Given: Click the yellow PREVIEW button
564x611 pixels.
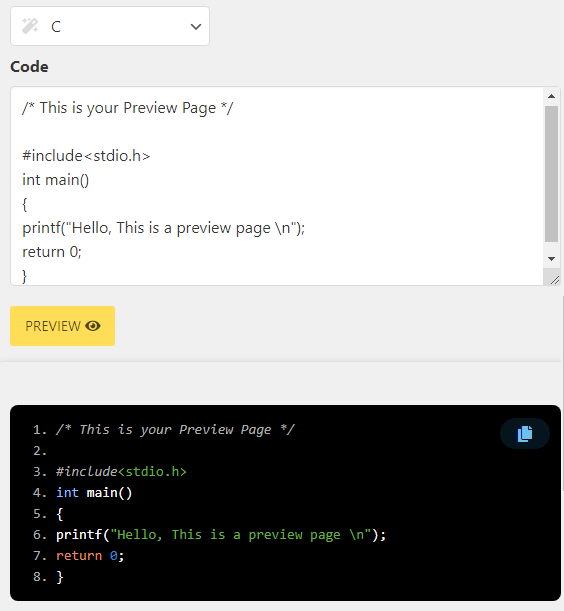Looking at the screenshot, I should (x=62, y=326).
